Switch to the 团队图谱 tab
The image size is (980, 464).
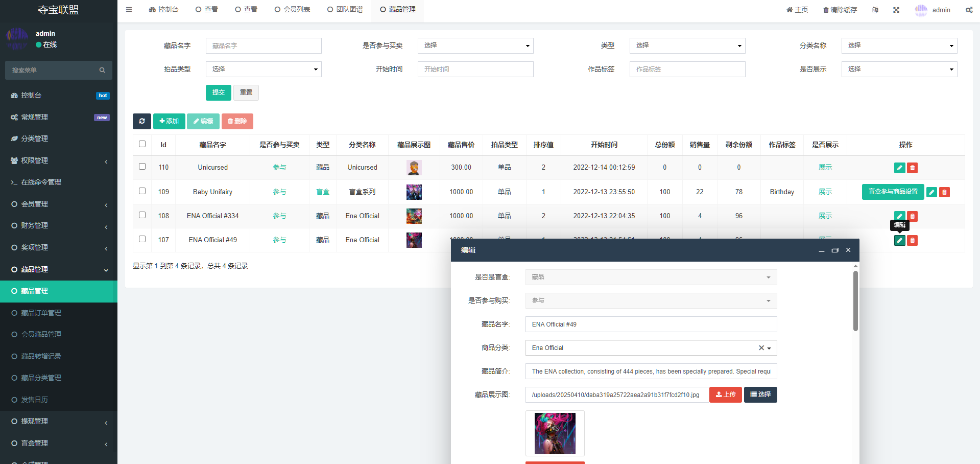[x=345, y=10]
